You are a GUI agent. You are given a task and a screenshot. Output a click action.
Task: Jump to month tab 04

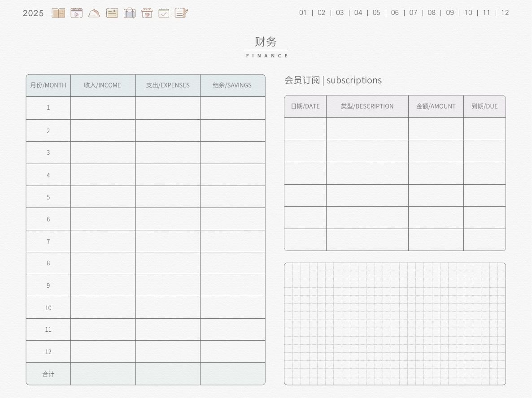pos(358,13)
